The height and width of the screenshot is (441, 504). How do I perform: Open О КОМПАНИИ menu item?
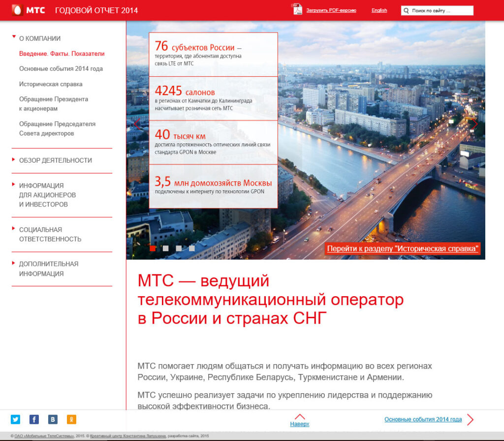click(x=40, y=38)
